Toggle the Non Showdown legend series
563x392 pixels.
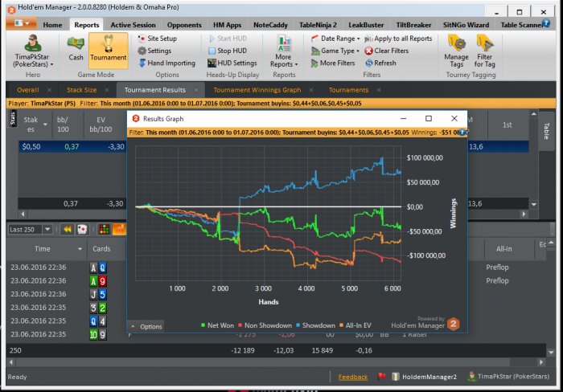pos(265,325)
